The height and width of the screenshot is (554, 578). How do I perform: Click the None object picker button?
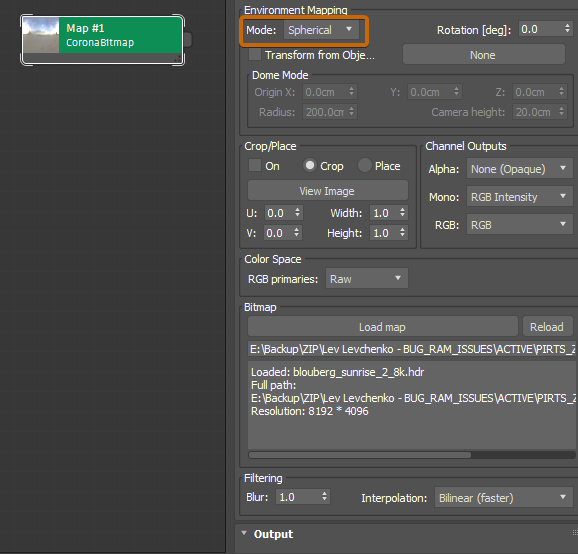click(484, 55)
